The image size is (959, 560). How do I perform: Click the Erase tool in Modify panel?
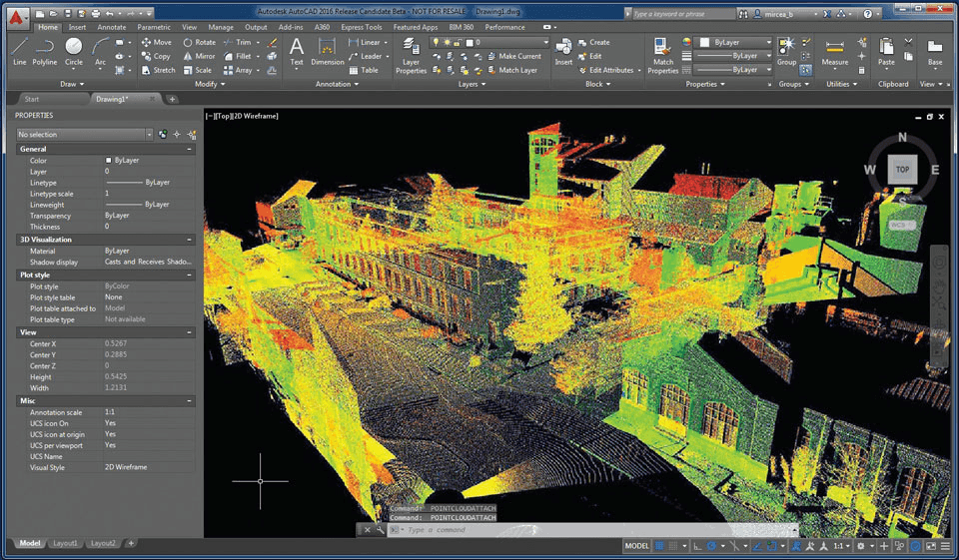tap(272, 42)
